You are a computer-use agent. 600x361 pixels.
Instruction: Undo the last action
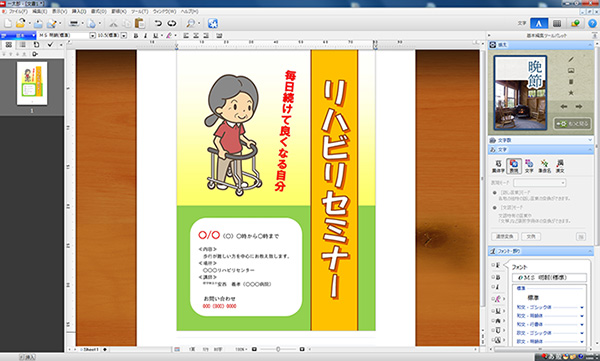pyautogui.click(x=158, y=23)
